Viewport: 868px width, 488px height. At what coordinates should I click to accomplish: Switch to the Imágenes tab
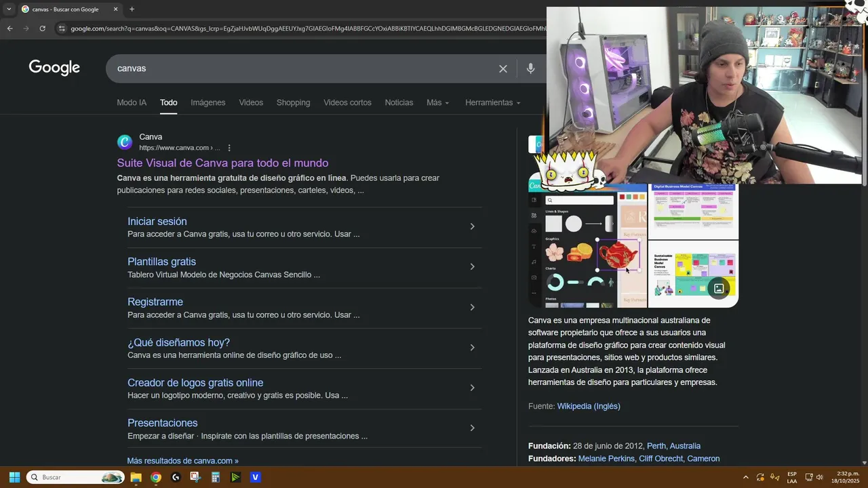[208, 102]
